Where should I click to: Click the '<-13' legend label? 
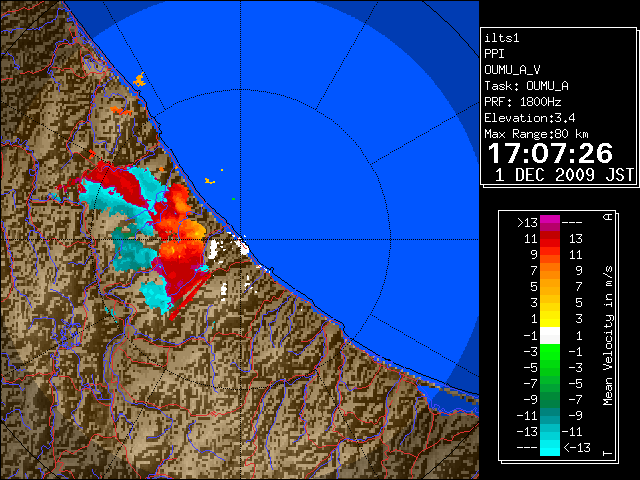[x=577, y=447]
